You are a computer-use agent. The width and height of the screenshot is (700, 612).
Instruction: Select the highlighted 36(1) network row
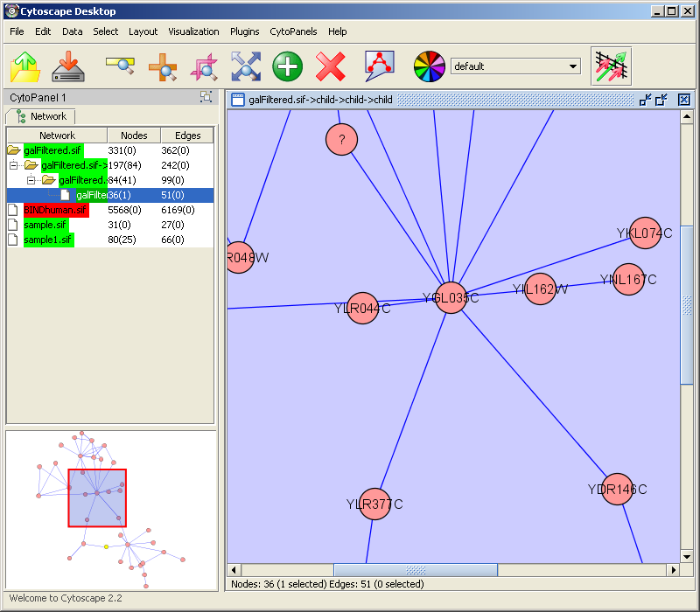pyautogui.click(x=110, y=195)
